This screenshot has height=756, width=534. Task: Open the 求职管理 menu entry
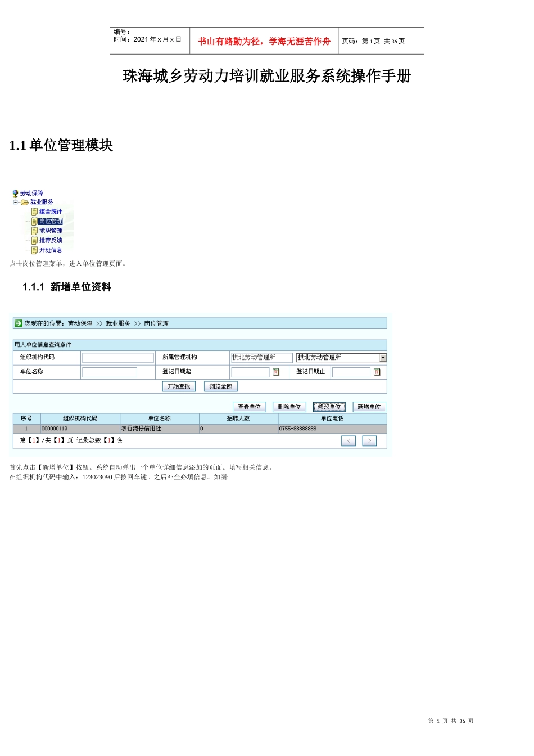click(51, 231)
